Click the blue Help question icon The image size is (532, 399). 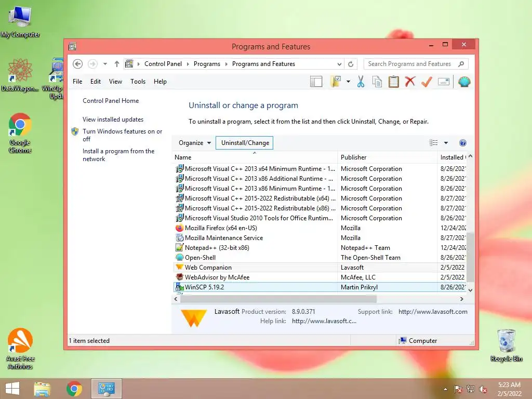tap(463, 143)
